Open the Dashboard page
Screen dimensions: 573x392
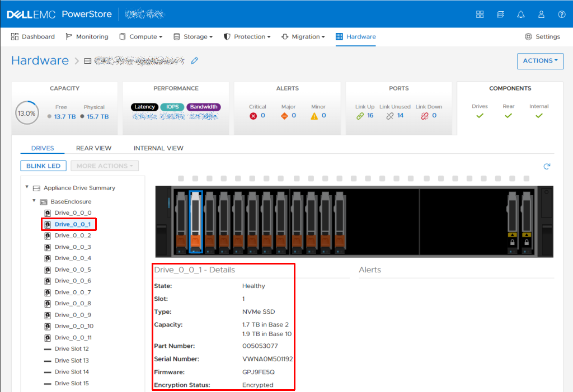33,36
